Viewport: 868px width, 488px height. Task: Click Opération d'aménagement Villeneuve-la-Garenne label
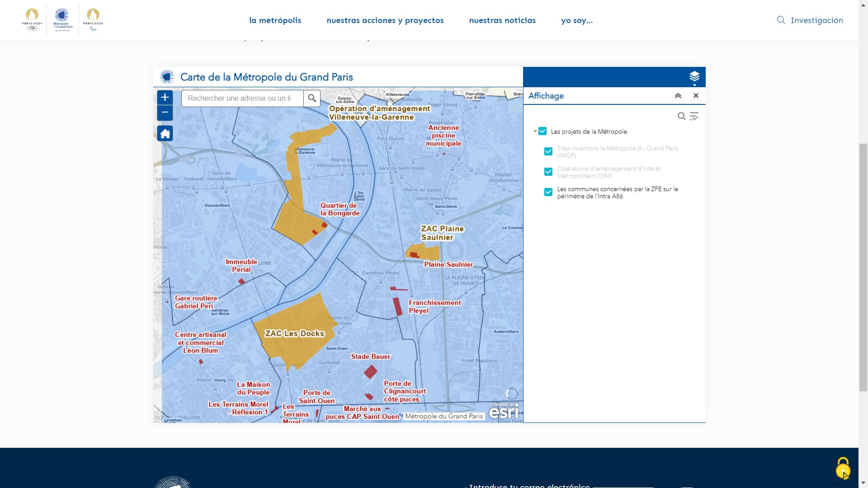point(379,113)
